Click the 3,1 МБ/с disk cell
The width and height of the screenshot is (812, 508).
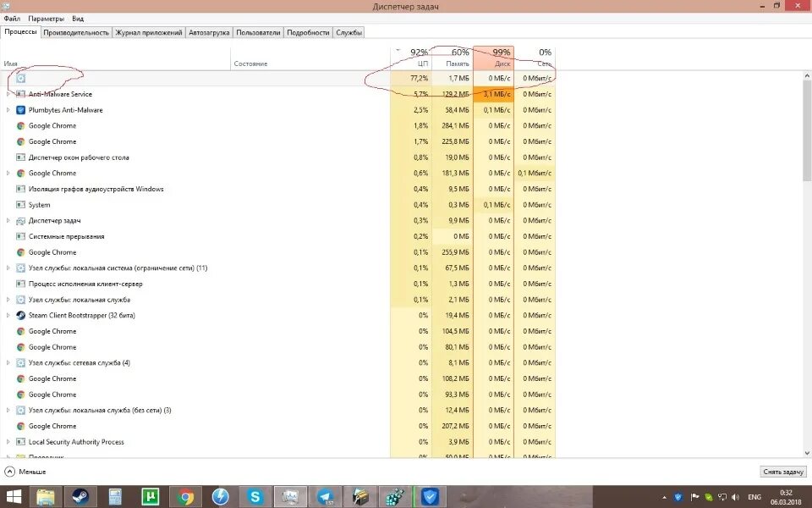coord(493,94)
